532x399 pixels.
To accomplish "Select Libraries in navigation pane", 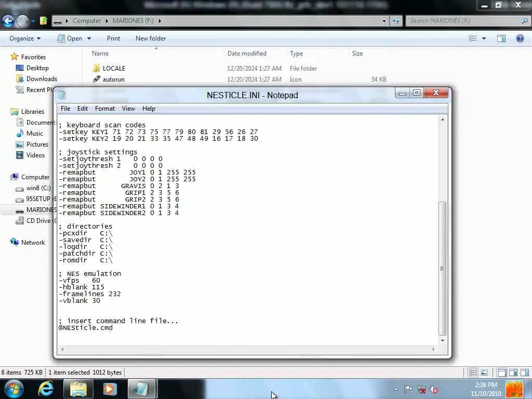I will 33,111.
